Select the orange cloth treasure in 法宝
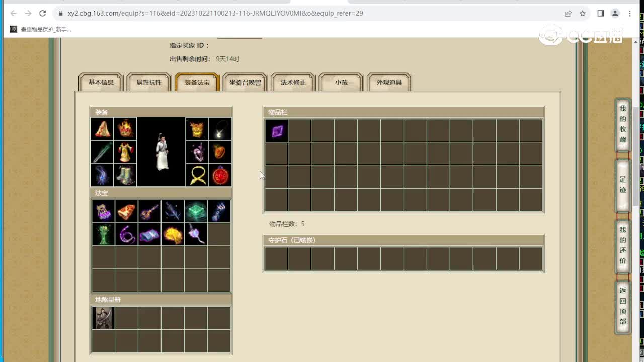This screenshot has width=644, height=362. [x=126, y=211]
